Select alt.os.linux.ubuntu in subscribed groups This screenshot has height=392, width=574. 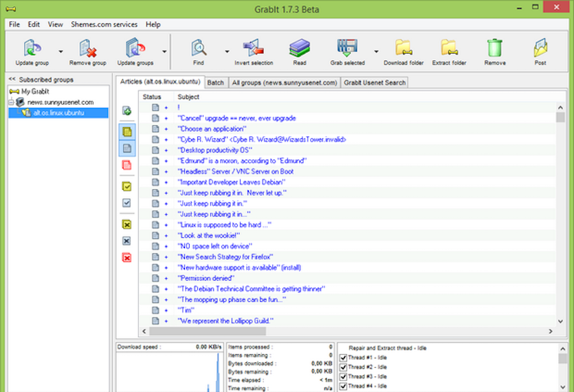58,113
